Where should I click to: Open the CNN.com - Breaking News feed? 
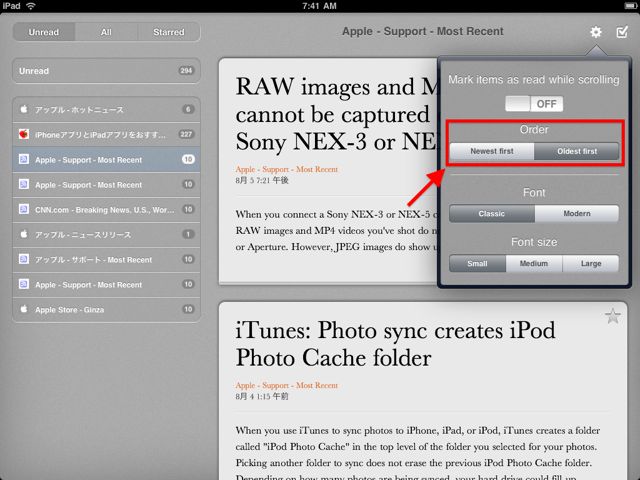(x=106, y=209)
